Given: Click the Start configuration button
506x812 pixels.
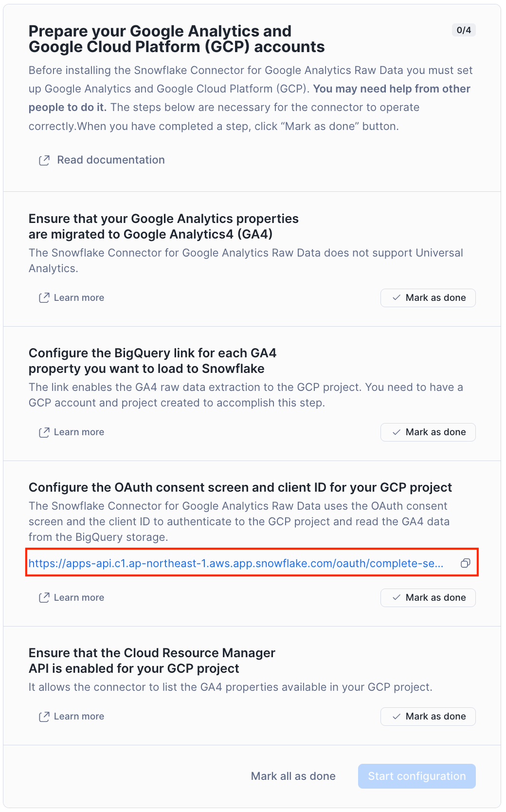Looking at the screenshot, I should 417,776.
